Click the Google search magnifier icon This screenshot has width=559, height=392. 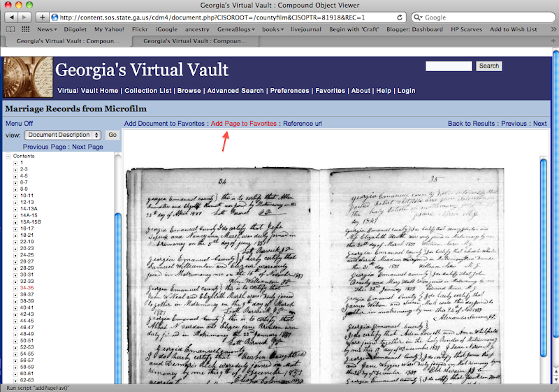pyautogui.click(x=417, y=17)
